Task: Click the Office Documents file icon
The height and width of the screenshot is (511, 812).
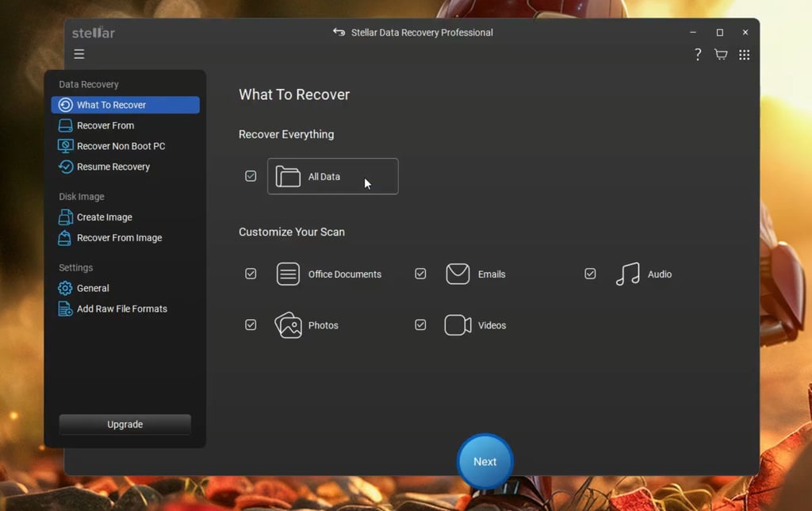Action: point(288,275)
